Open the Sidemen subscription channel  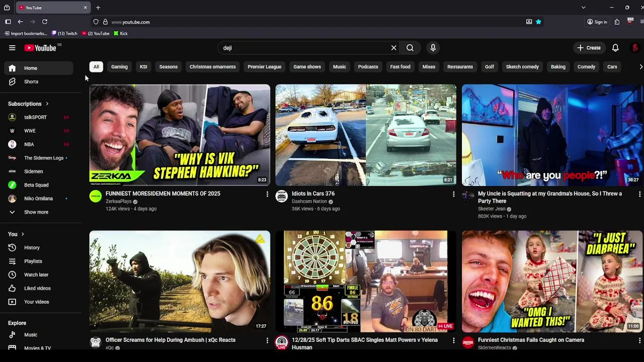point(39,171)
